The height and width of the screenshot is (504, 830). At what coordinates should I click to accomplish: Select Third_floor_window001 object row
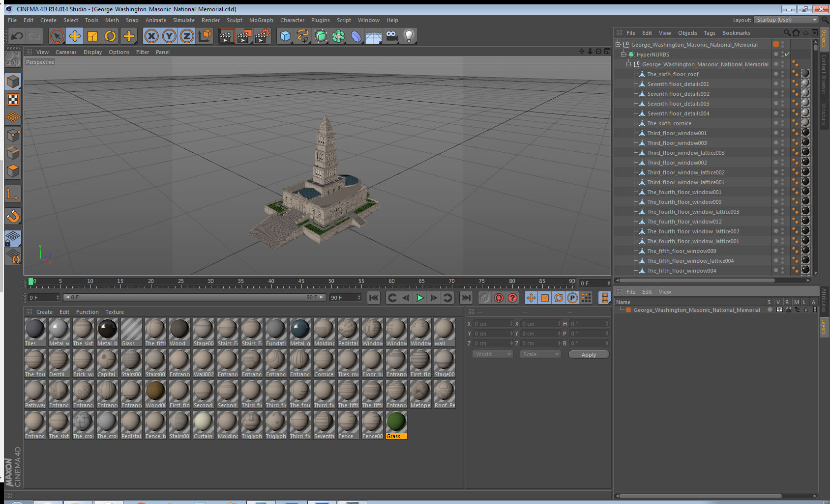coord(677,133)
